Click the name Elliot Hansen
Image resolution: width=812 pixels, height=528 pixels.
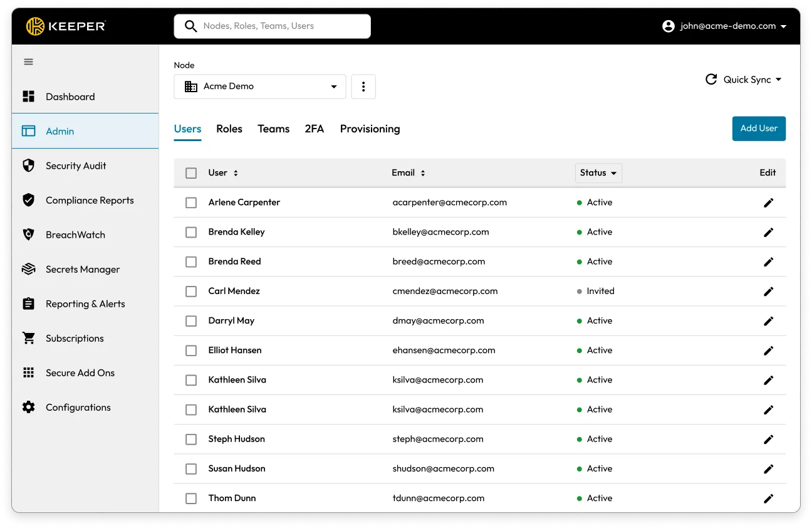pyautogui.click(x=235, y=351)
